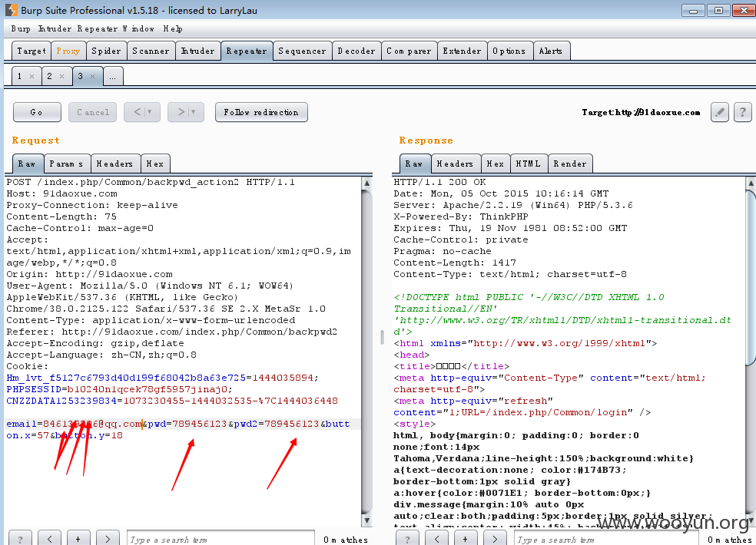Click response scrollbar up arrow
756x545 pixels.
click(751, 183)
